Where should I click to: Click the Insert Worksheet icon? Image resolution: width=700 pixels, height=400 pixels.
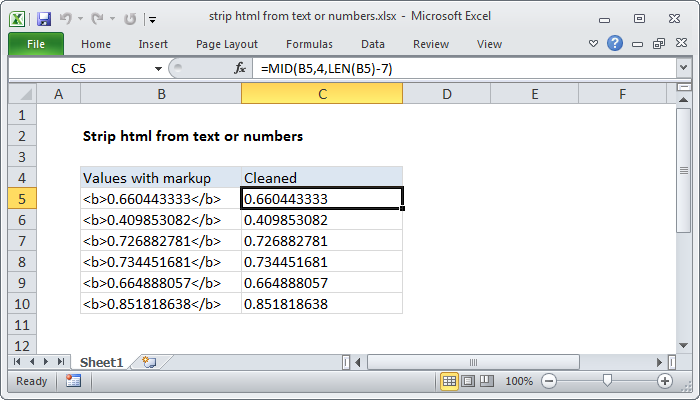(x=149, y=362)
